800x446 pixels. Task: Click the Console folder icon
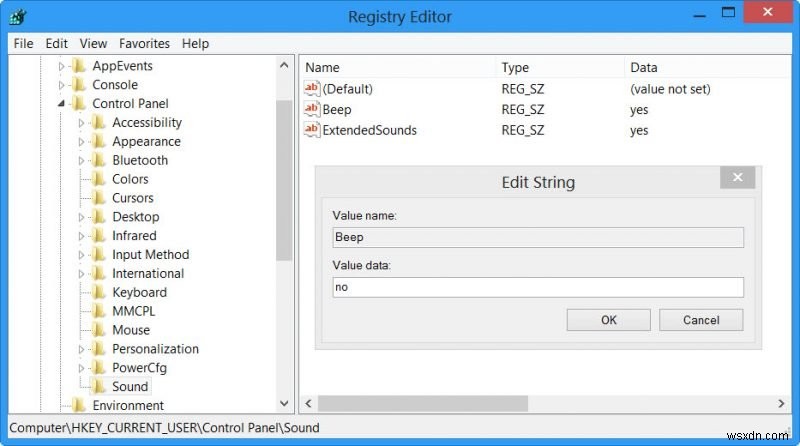79,85
